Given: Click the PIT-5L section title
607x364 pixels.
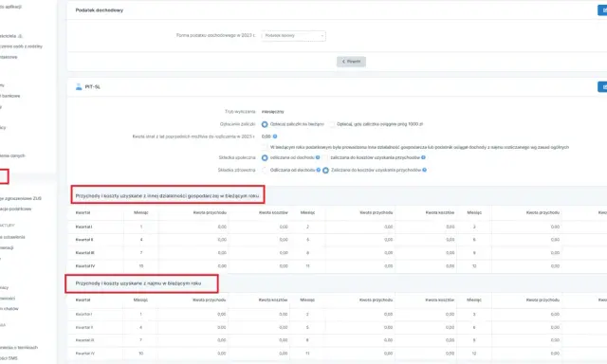Looking at the screenshot, I should [93, 86].
